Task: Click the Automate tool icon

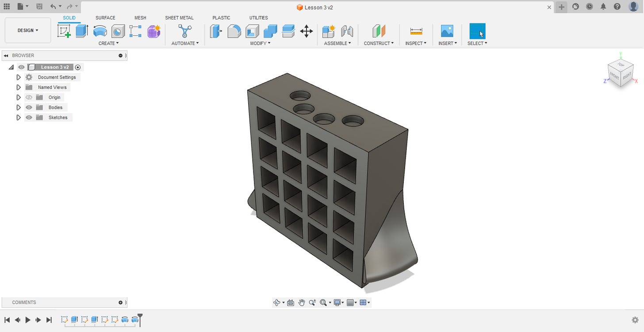Action: coord(185,31)
